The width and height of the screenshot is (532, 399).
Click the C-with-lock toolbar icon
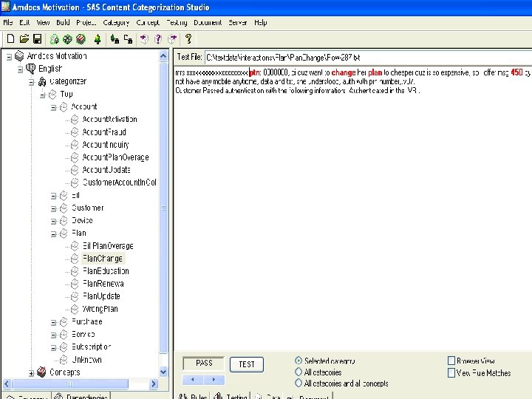[x=128, y=39]
